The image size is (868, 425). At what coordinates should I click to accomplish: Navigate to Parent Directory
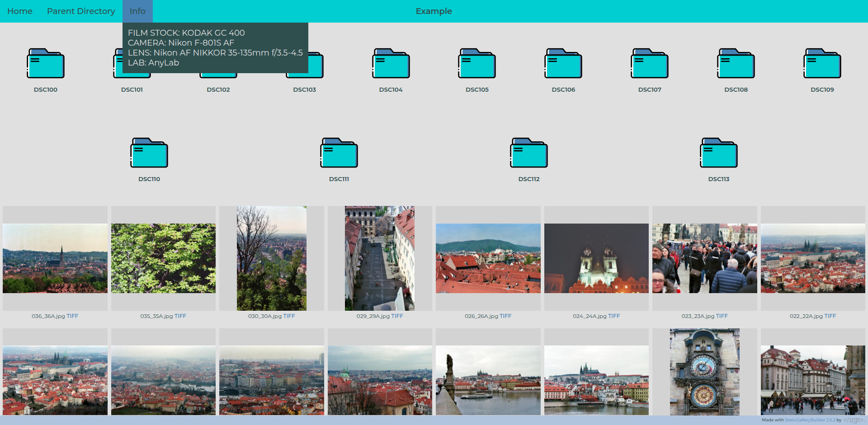coord(81,11)
